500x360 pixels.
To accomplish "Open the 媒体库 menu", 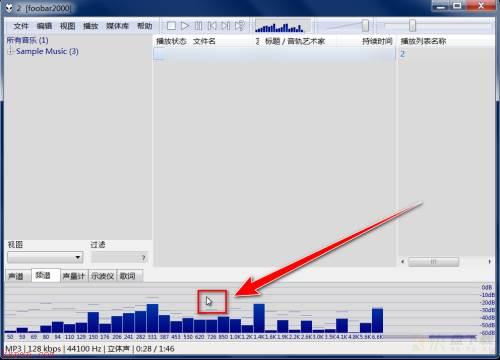I will (x=117, y=26).
